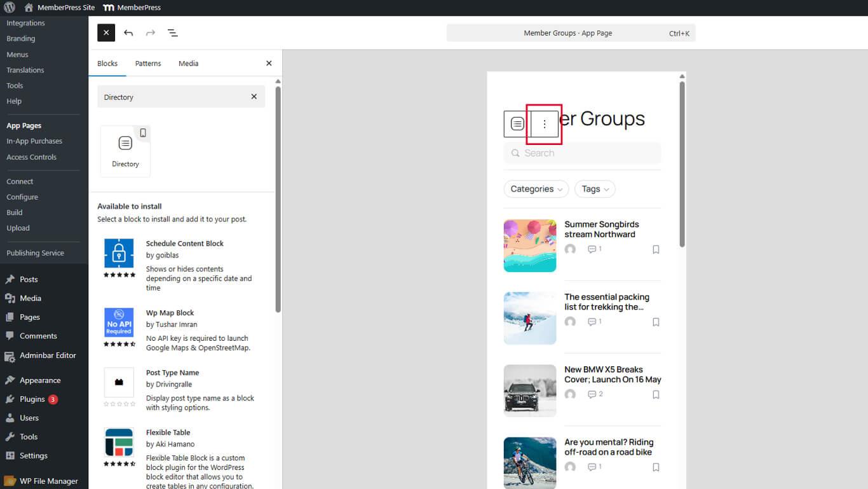Click the Search field in app preview
This screenshot has height=489, width=868.
(582, 153)
